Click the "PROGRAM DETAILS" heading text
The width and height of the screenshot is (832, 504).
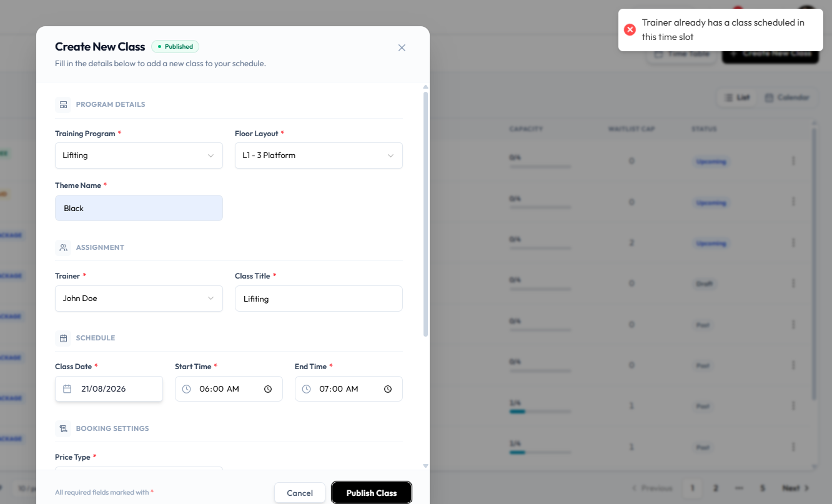tap(111, 104)
